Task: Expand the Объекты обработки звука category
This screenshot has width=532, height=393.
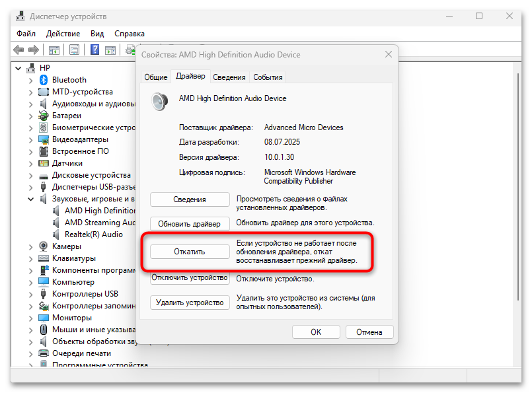Action: pyautogui.click(x=31, y=341)
